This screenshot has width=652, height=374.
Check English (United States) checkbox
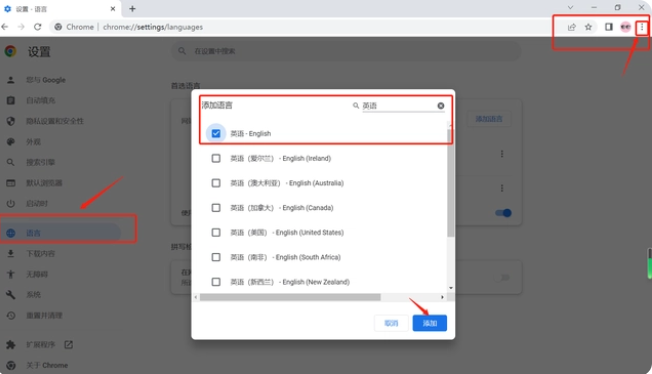pyautogui.click(x=216, y=233)
